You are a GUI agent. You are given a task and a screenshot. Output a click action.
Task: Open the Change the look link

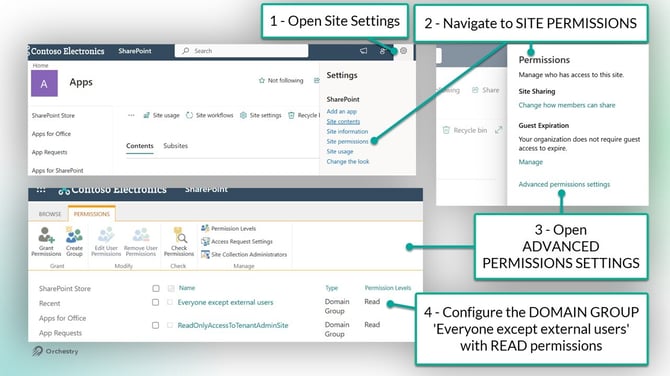(348, 162)
